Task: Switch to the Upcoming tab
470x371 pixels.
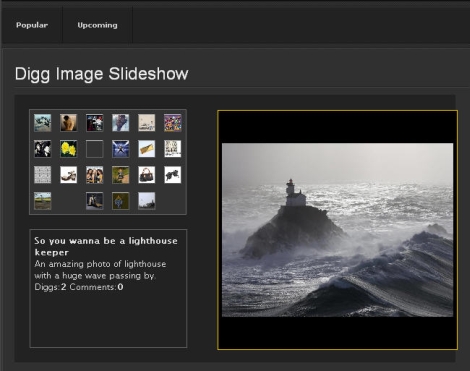Action: (97, 25)
